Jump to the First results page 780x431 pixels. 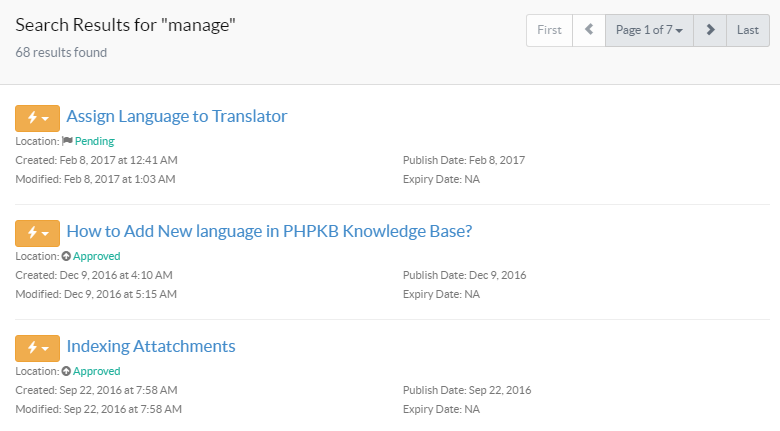(549, 30)
